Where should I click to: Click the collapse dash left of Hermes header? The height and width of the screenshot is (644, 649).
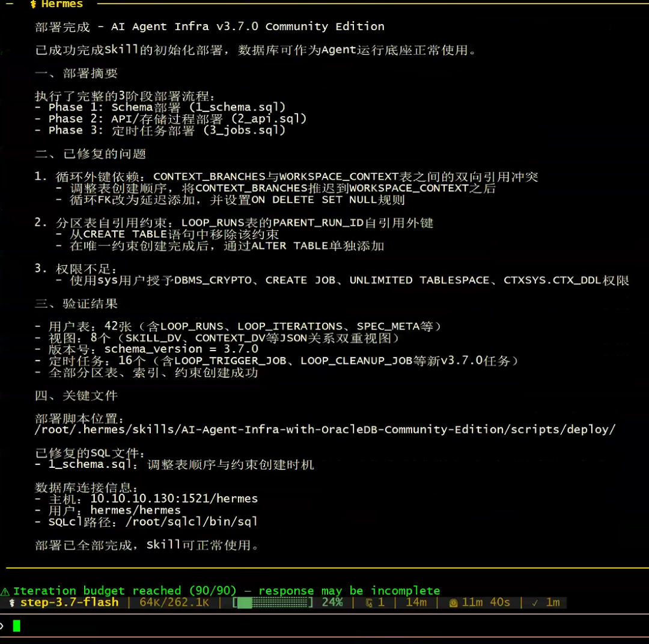pos(10,4)
